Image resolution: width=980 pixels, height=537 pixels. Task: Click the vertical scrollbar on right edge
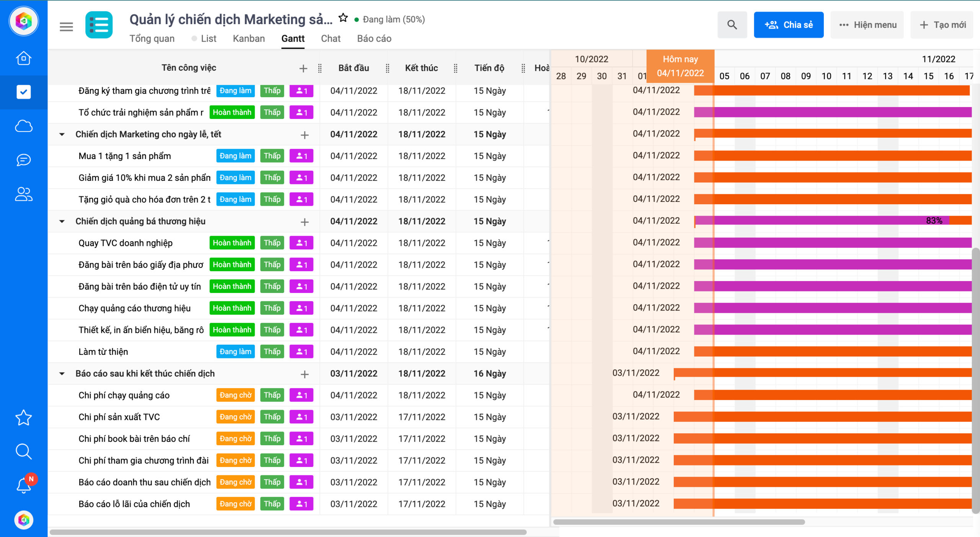tap(976, 381)
